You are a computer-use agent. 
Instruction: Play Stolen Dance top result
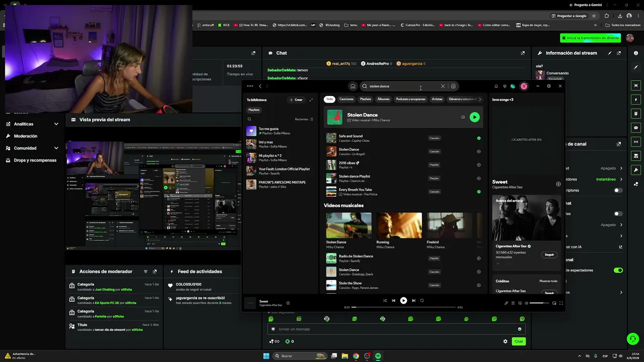474,117
